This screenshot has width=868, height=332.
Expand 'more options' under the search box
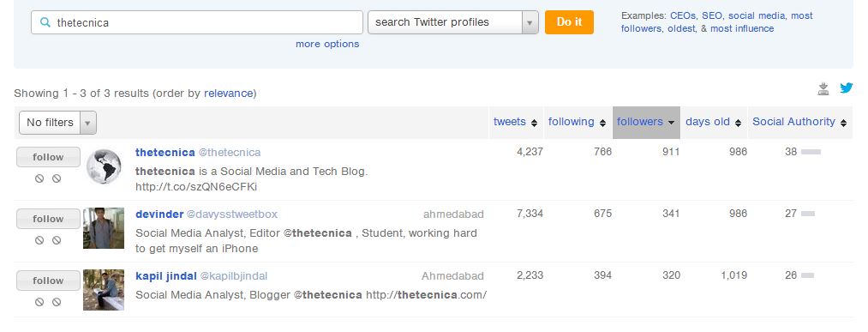pyautogui.click(x=327, y=44)
